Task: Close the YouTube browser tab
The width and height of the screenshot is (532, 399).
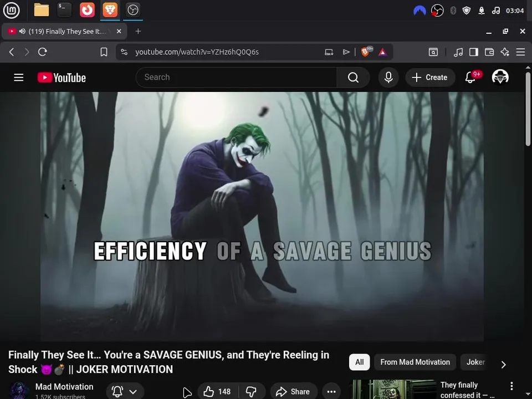Action: pos(119,31)
